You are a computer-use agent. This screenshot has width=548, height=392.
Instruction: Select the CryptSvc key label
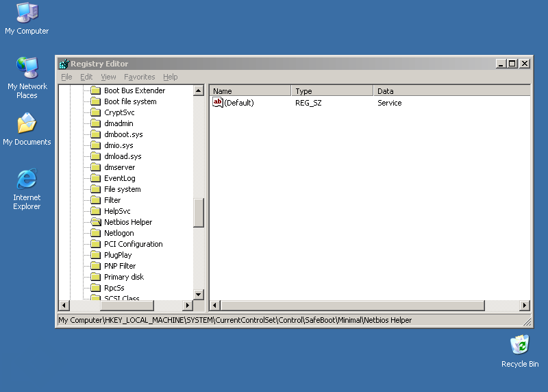pos(119,112)
